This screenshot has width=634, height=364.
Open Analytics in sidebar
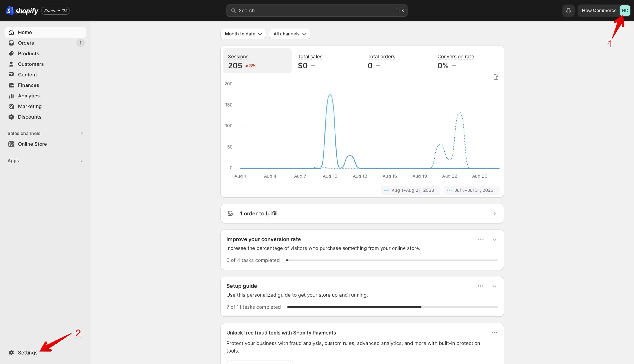click(45, 96)
